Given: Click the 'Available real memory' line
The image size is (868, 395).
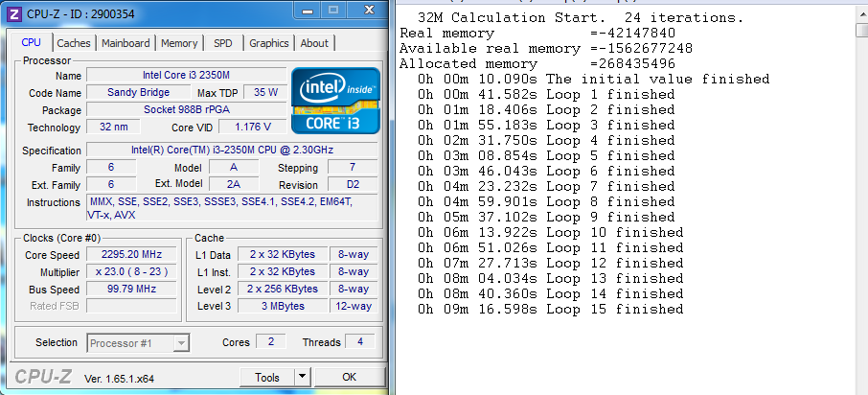Looking at the screenshot, I should 546,49.
